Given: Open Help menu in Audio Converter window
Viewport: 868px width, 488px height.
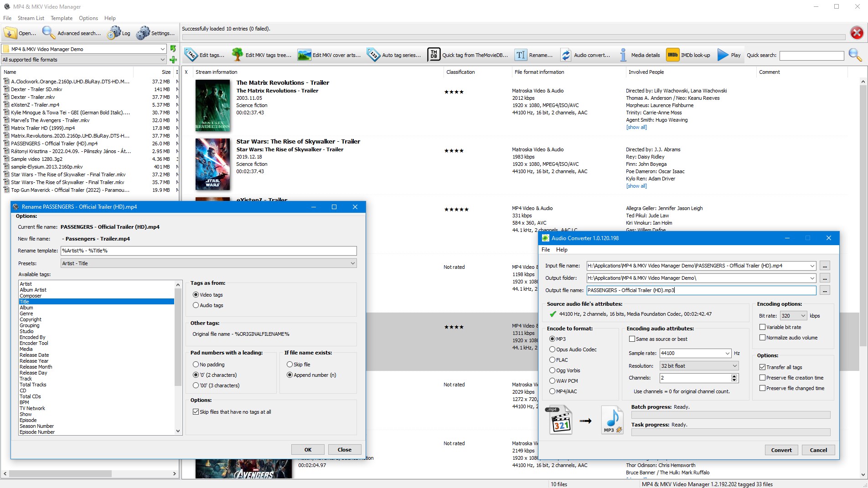Looking at the screenshot, I should click(562, 250).
